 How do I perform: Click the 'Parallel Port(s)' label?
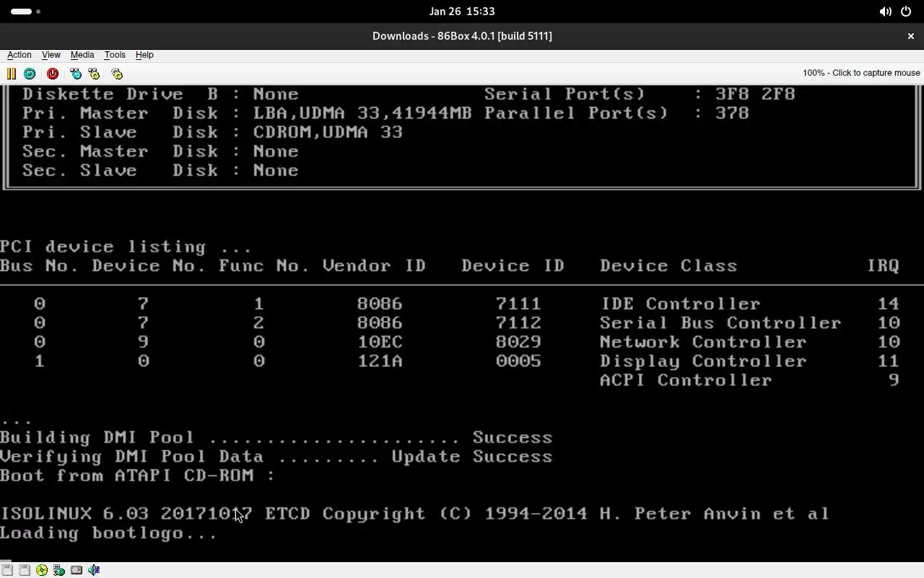click(576, 113)
